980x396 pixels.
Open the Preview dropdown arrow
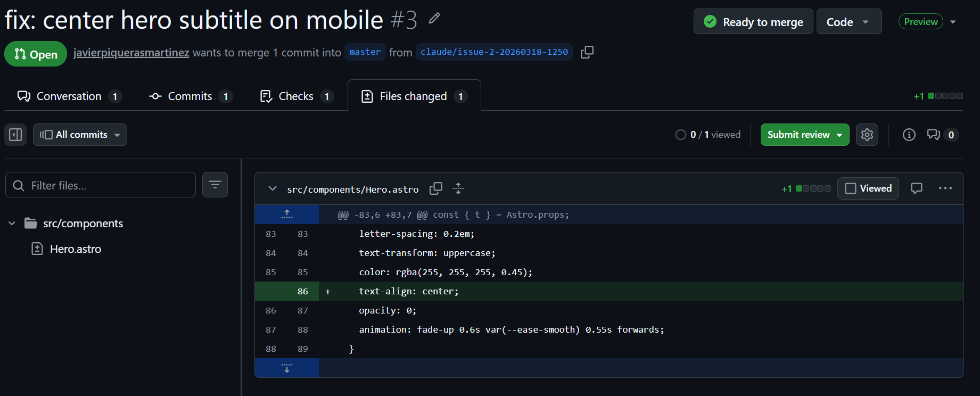pyautogui.click(x=953, y=22)
